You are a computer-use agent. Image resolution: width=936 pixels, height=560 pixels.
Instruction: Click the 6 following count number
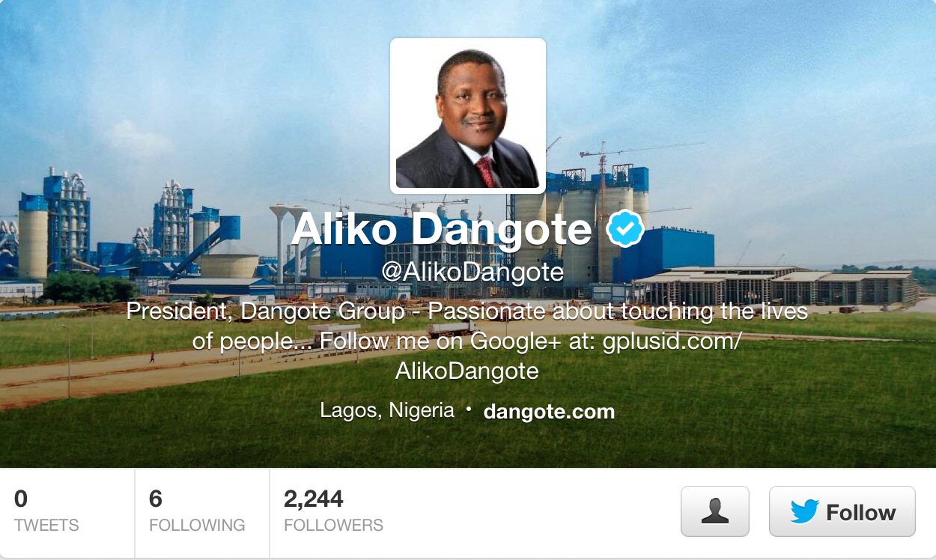tap(156, 499)
